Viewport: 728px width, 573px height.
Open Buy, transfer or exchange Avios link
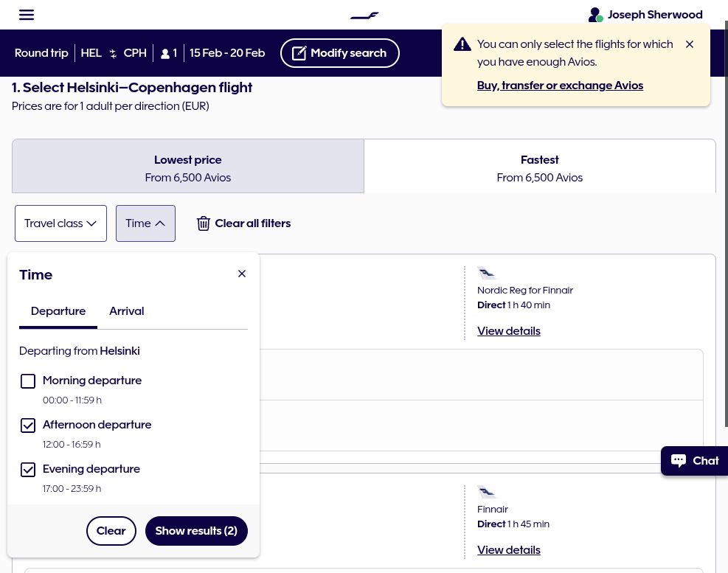560,86
